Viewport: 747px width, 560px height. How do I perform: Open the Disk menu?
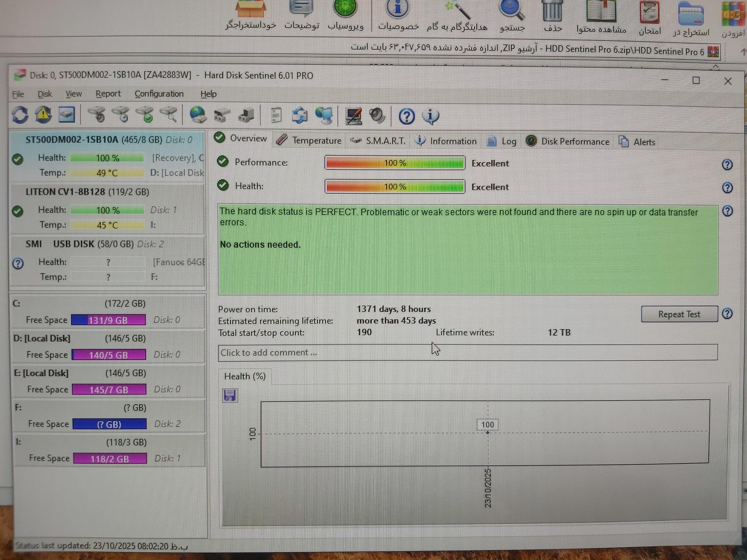point(45,94)
